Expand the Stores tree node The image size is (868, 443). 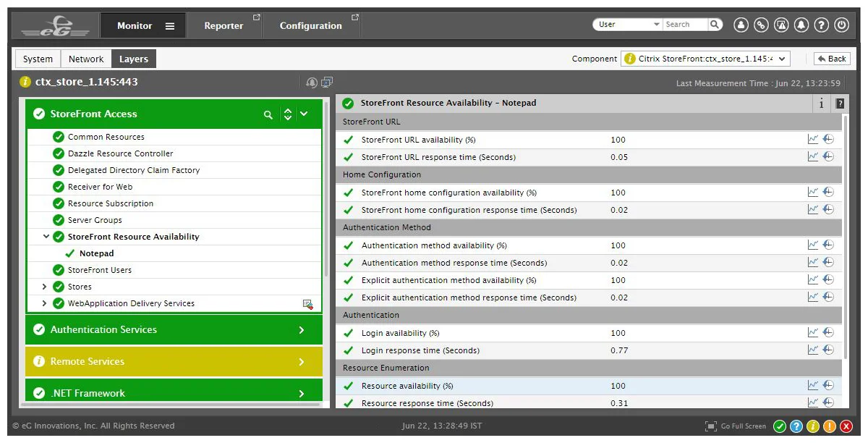pos(45,287)
